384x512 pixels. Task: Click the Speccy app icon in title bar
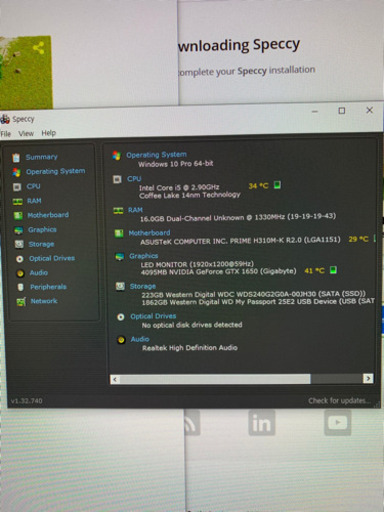tap(5, 119)
